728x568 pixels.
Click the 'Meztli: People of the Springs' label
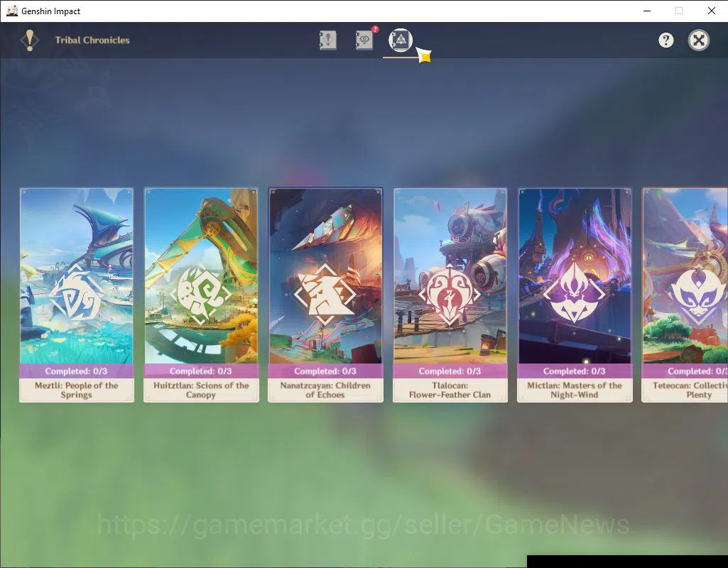[77, 390]
